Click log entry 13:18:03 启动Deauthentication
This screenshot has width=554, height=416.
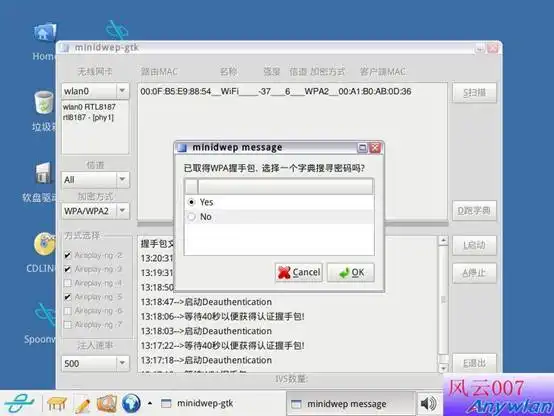click(x=206, y=331)
